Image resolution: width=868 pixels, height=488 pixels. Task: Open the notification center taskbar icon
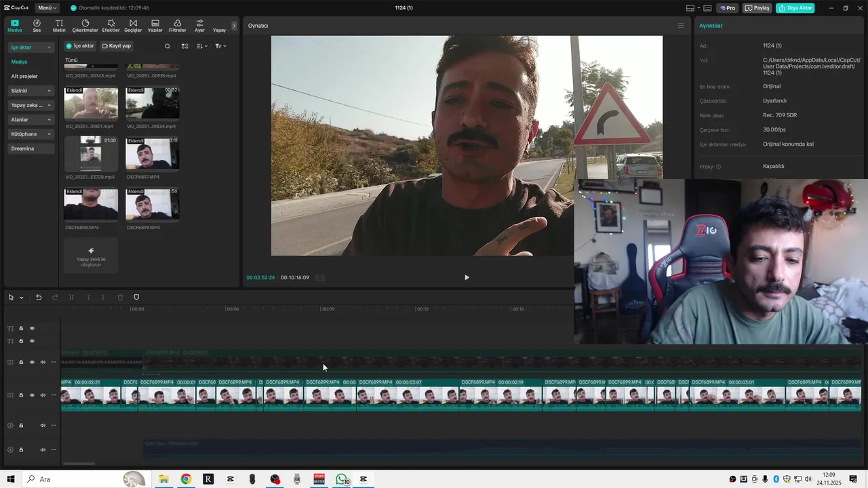[853, 479]
